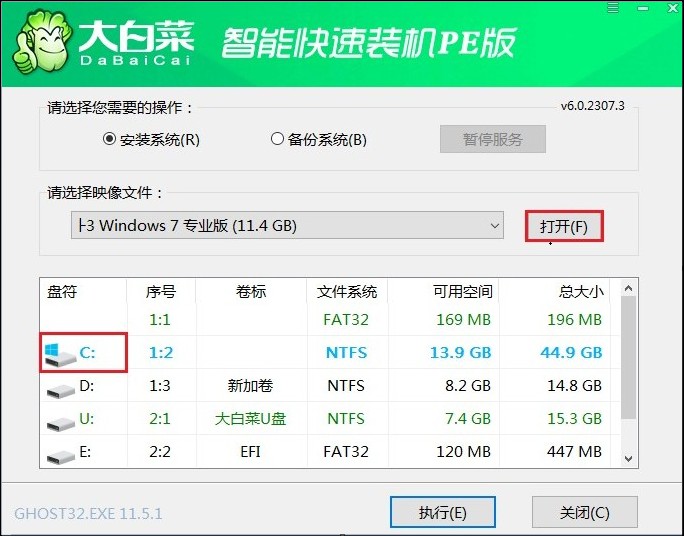Select the 新加卷 D: partition row
Image resolution: width=684 pixels, height=536 pixels.
click(330, 386)
